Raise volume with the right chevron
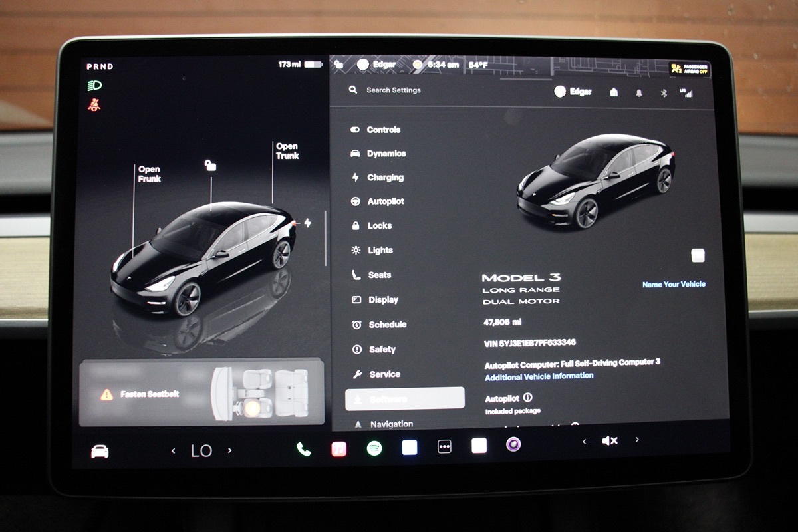Screen dimensions: 798x532 [637, 440]
